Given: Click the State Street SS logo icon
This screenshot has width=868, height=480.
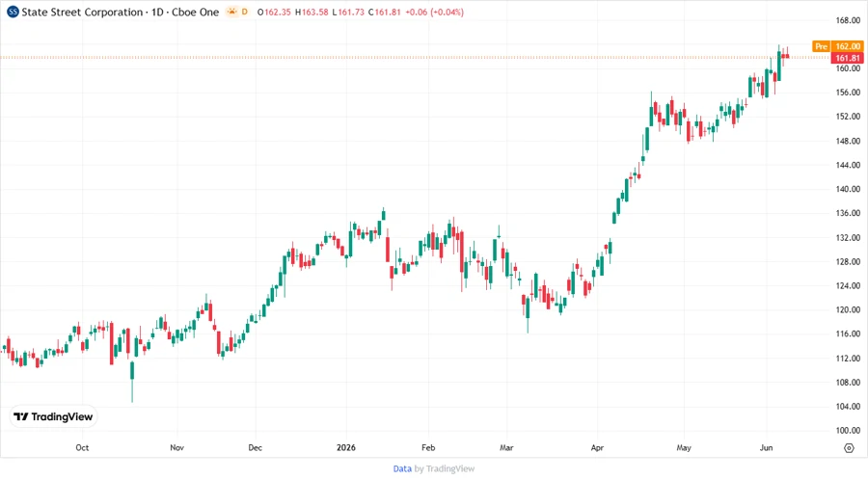Looking at the screenshot, I should pos(13,12).
